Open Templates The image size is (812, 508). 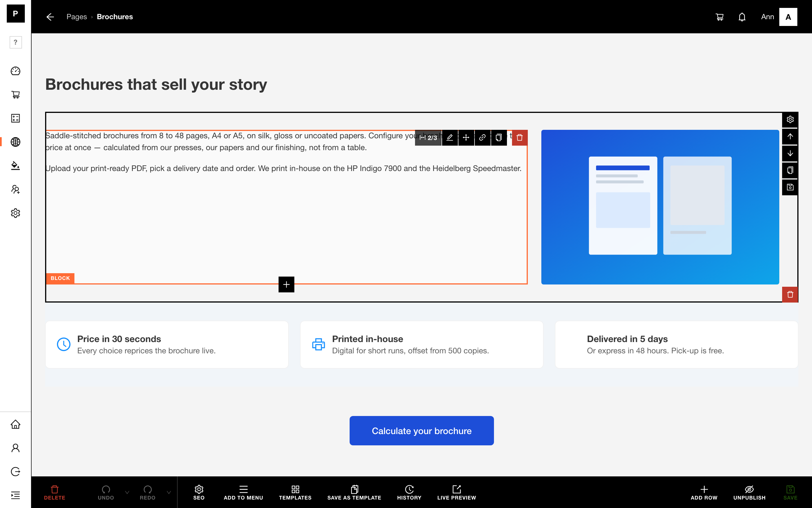pyautogui.click(x=295, y=492)
